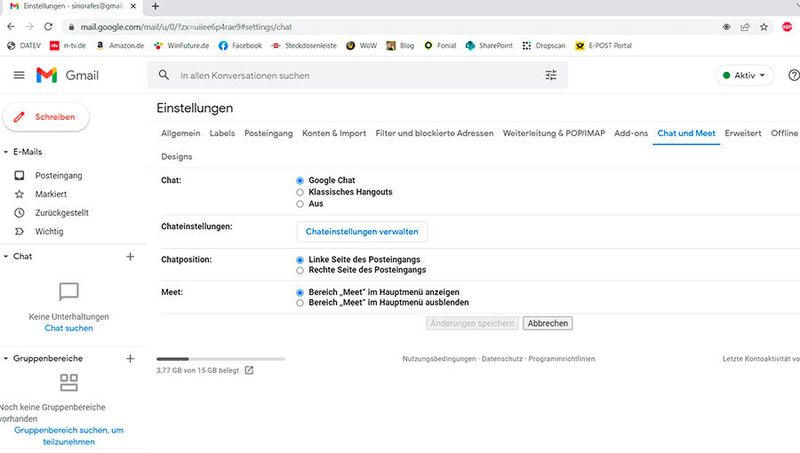
Task: Focus the In allen Konversationen suchen field
Action: coord(357,76)
